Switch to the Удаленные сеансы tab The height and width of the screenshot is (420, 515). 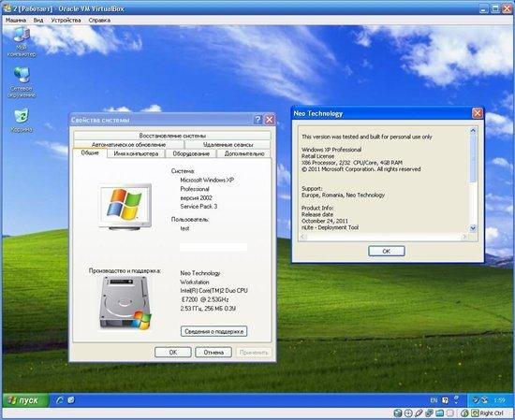click(x=228, y=144)
